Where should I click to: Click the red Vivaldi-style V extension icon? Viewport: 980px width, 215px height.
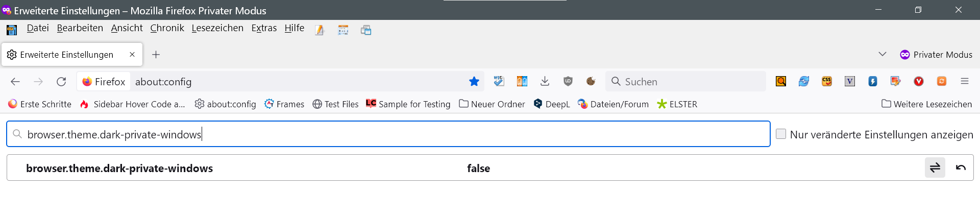918,81
